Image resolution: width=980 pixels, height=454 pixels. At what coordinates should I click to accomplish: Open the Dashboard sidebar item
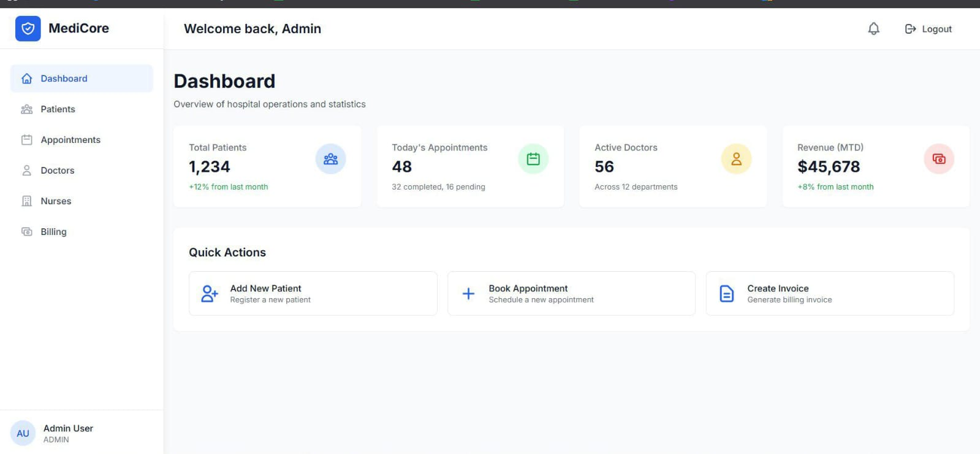click(82, 79)
